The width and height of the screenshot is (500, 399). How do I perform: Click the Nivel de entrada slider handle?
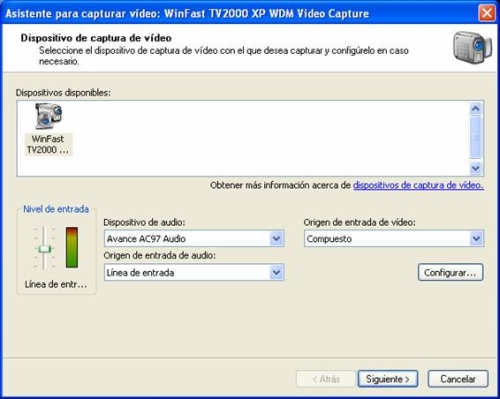tap(44, 249)
